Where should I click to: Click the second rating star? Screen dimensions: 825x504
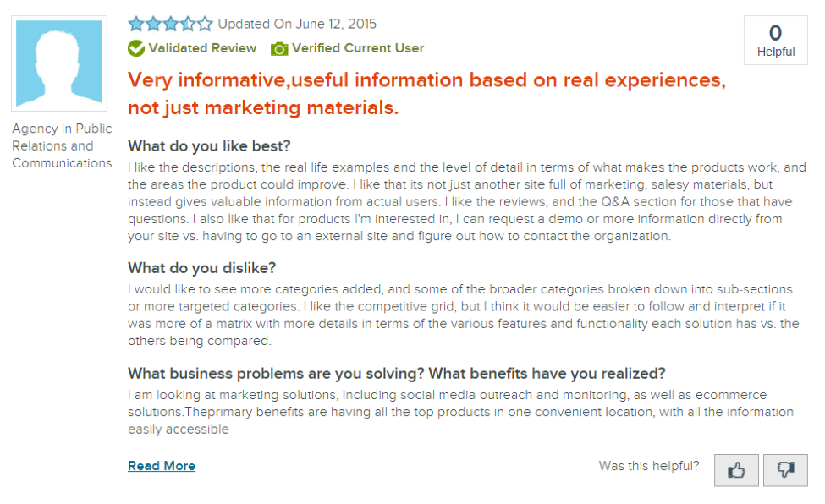click(x=153, y=24)
